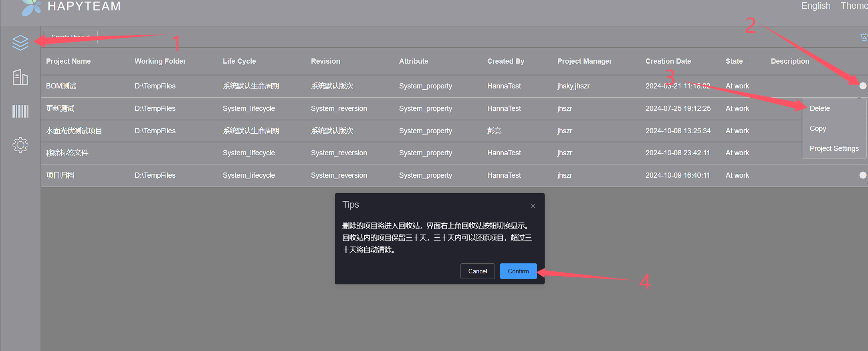Image resolution: width=868 pixels, height=351 pixels.
Task: Click the Description column header
Action: pyautogui.click(x=790, y=61)
